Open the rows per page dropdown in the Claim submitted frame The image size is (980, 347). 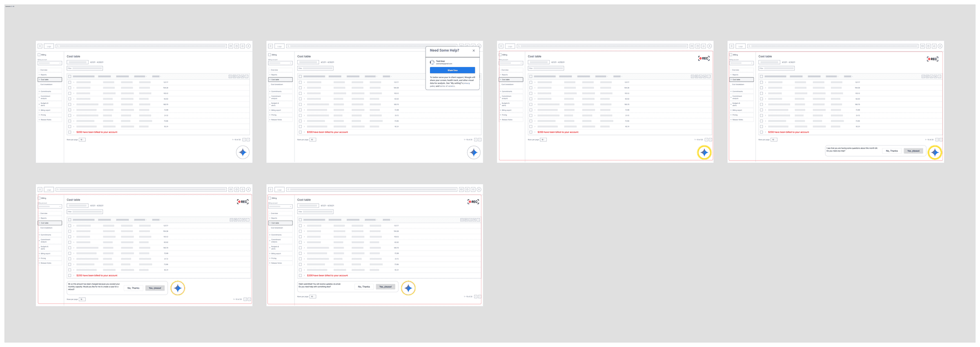(313, 297)
